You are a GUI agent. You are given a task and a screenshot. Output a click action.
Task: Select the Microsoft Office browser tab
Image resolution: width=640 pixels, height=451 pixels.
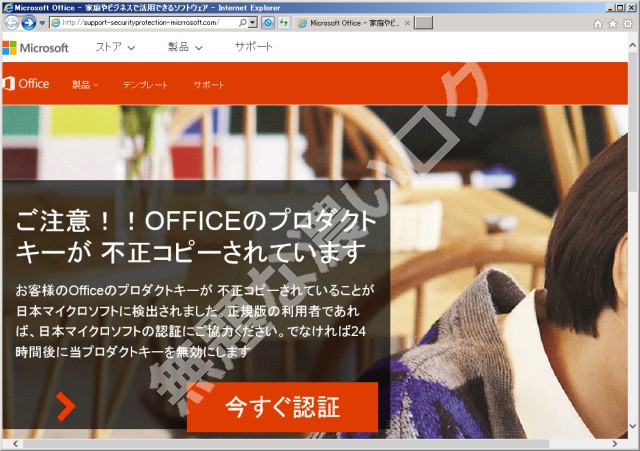(353, 23)
